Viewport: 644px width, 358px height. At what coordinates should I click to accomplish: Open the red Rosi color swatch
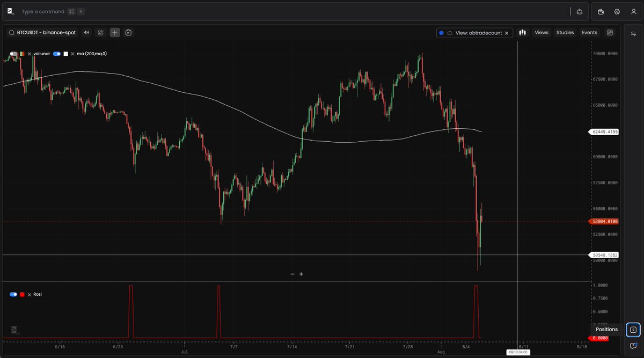click(x=22, y=294)
